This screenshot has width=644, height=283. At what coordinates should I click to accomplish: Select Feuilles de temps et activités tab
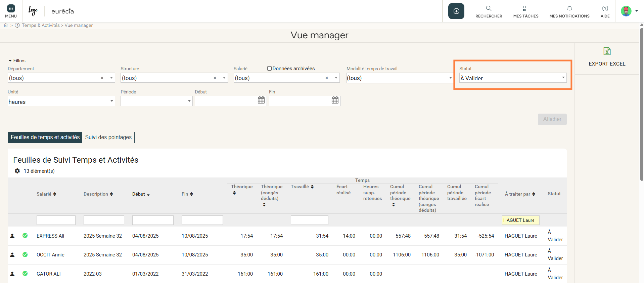pos(45,137)
